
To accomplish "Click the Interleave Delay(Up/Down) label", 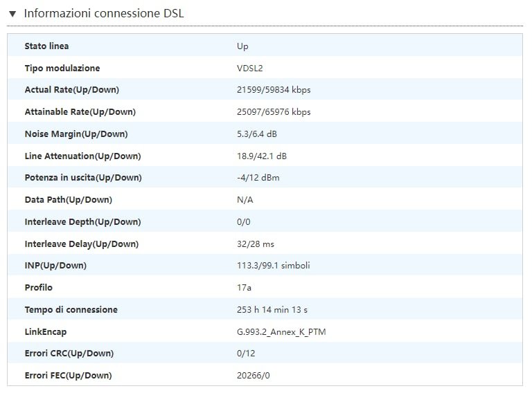I will (x=81, y=244).
